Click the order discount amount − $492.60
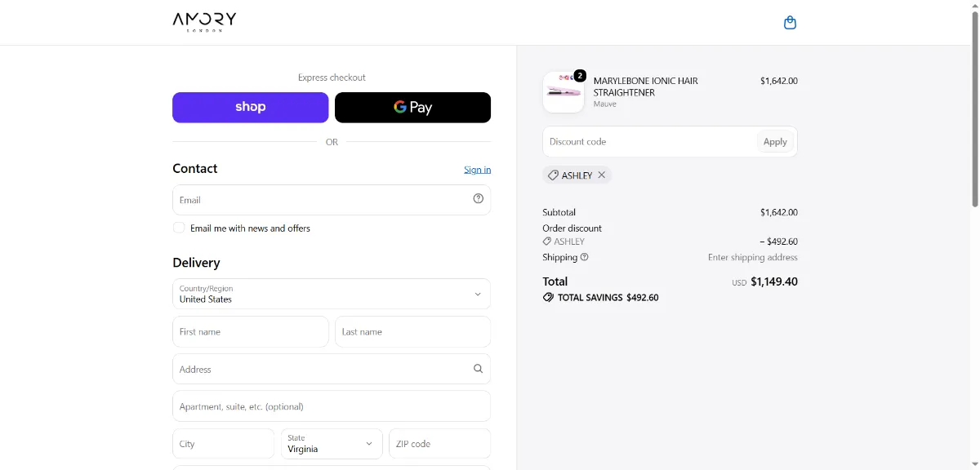The image size is (980, 470). pyautogui.click(x=778, y=242)
